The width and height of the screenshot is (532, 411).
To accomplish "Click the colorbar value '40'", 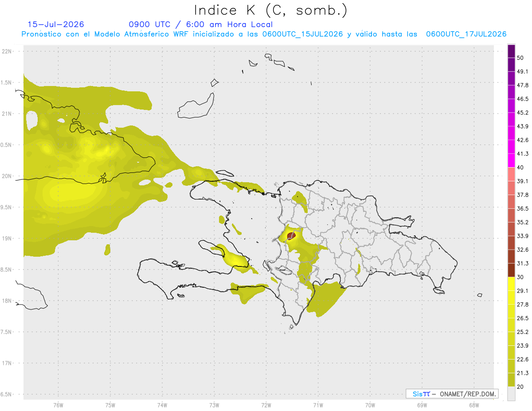I will click(x=520, y=168).
